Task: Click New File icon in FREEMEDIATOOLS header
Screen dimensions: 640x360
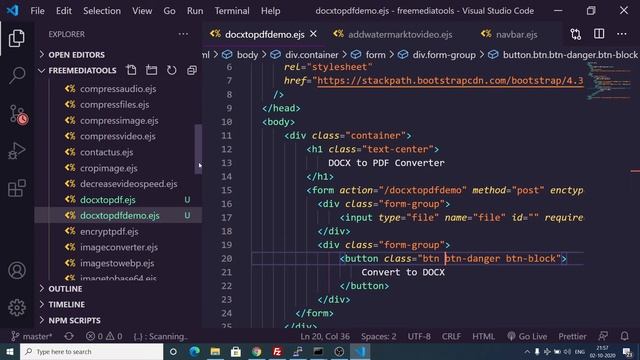Action: [x=131, y=70]
